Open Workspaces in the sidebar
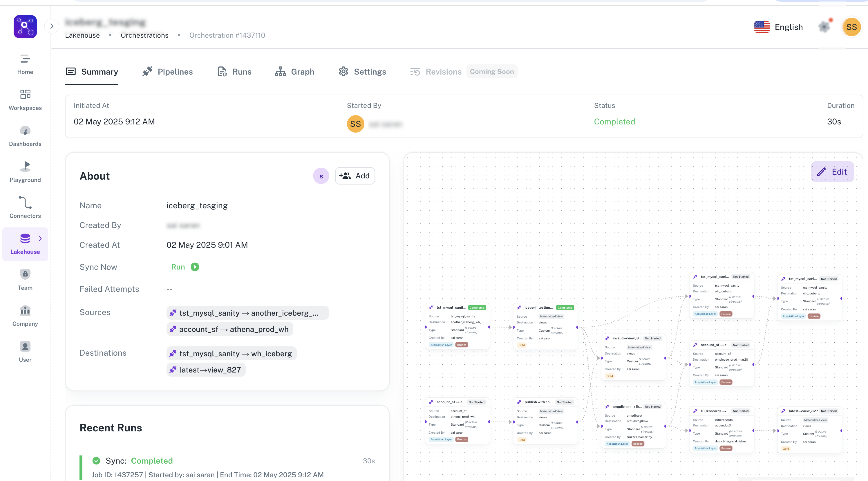The image size is (868, 481). click(25, 100)
